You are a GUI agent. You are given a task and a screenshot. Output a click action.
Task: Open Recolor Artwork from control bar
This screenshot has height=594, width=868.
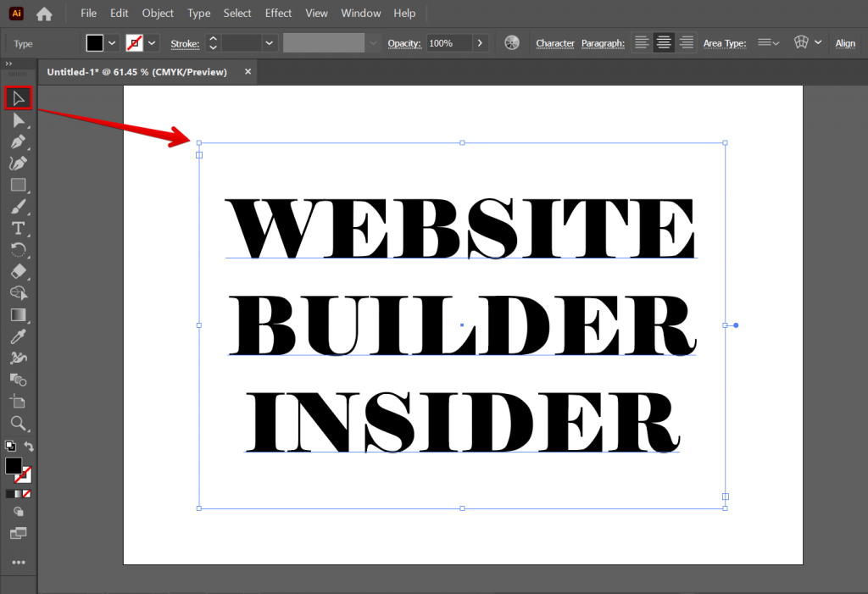pos(512,41)
